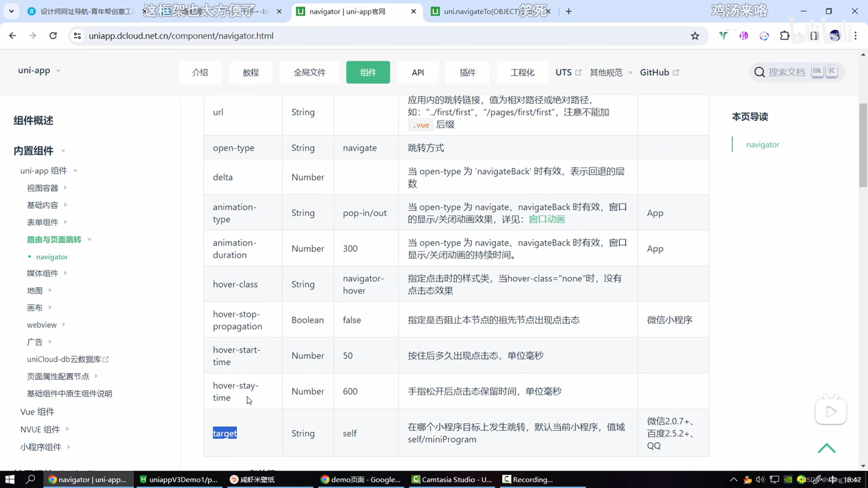The height and width of the screenshot is (488, 868).
Task: Open the 工程化 nav item
Action: click(x=523, y=72)
